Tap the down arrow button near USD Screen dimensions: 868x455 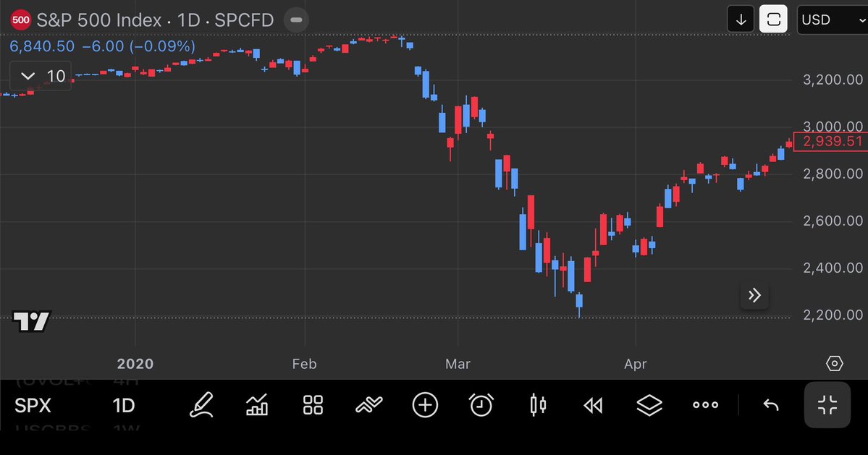741,20
